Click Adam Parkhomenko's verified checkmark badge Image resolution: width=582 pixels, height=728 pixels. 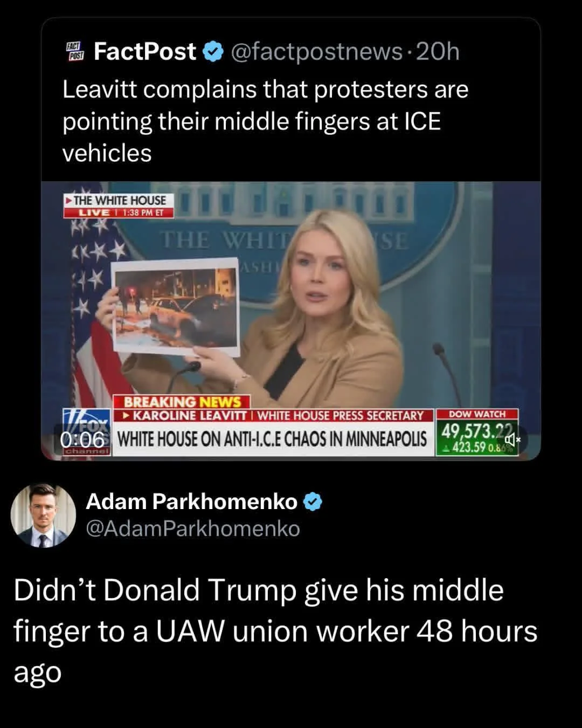pyautogui.click(x=313, y=502)
